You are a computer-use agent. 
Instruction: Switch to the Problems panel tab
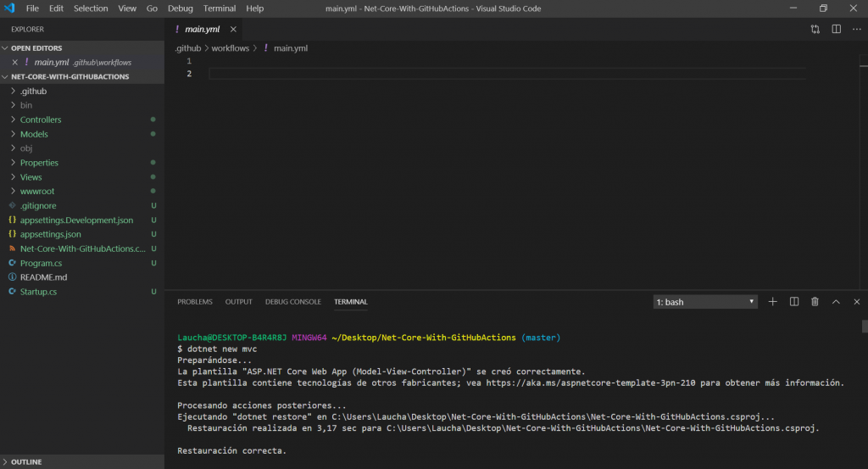coord(195,302)
